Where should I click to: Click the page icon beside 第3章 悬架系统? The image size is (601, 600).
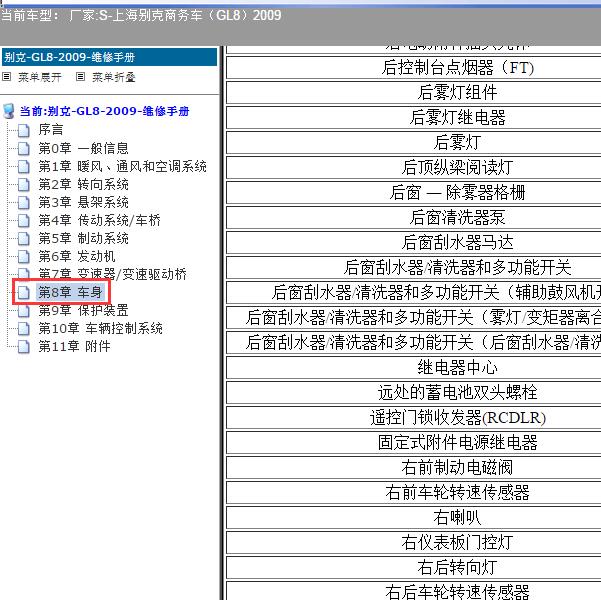[24, 202]
